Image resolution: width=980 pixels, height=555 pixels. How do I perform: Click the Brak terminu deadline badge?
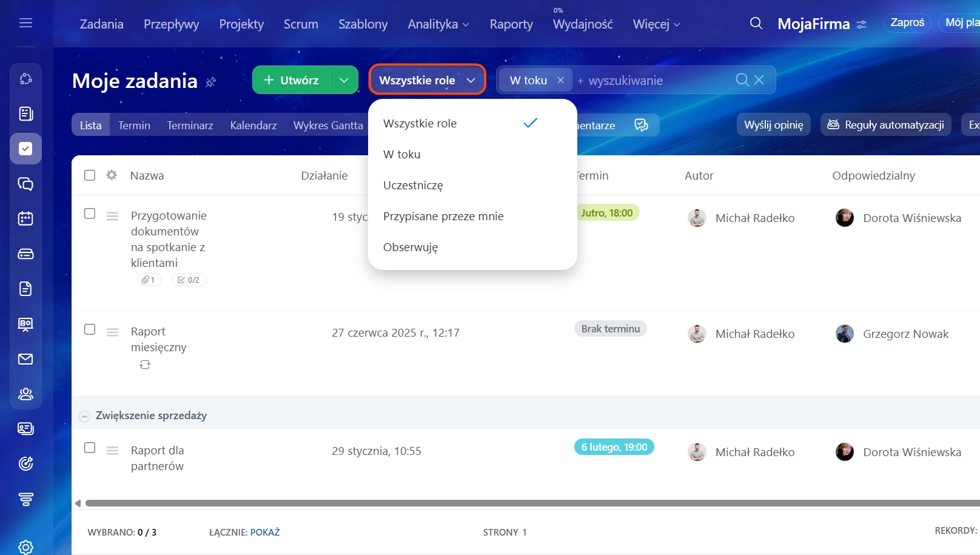(x=611, y=329)
